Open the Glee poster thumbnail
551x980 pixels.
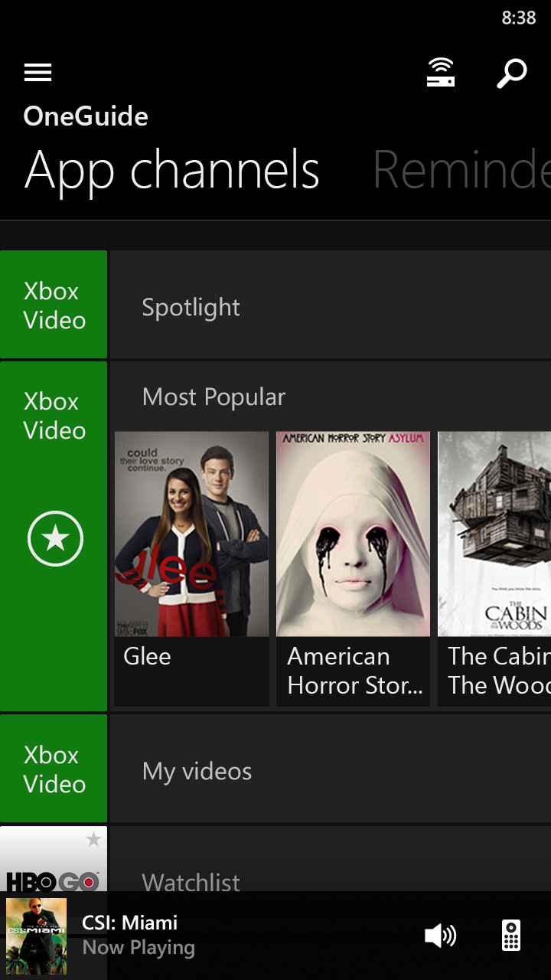click(191, 534)
